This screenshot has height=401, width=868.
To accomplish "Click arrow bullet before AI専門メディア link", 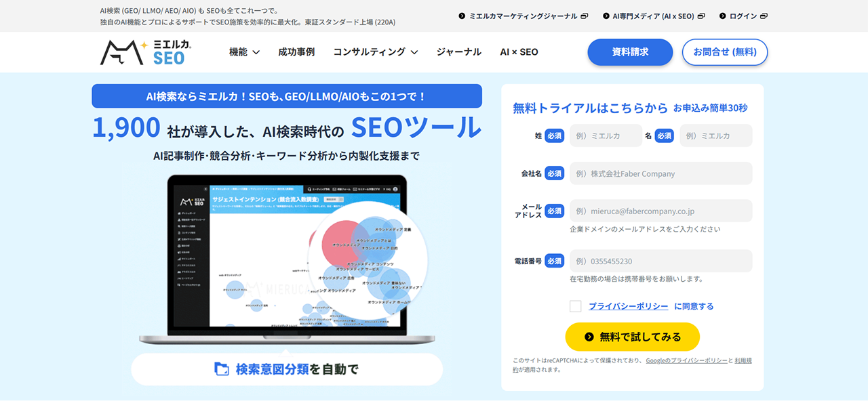I will (606, 16).
